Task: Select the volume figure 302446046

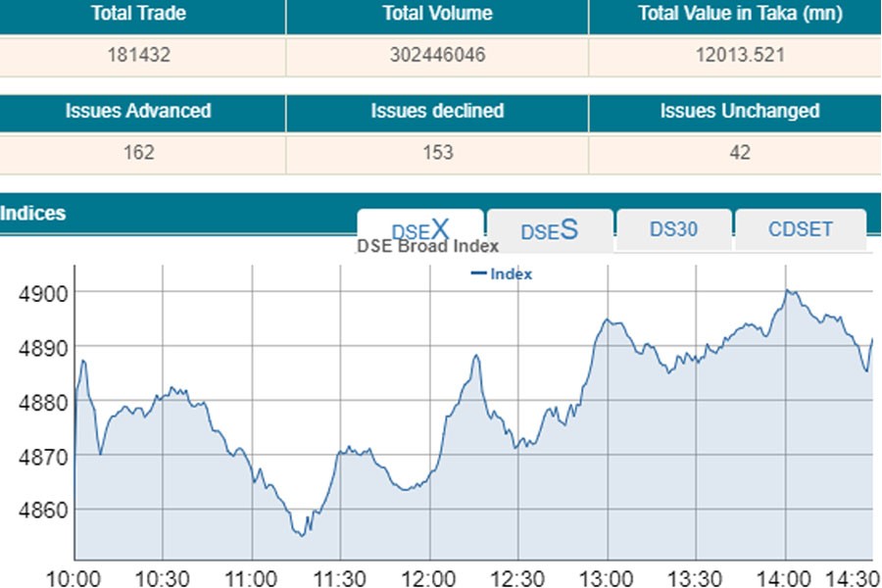Action: (x=437, y=56)
